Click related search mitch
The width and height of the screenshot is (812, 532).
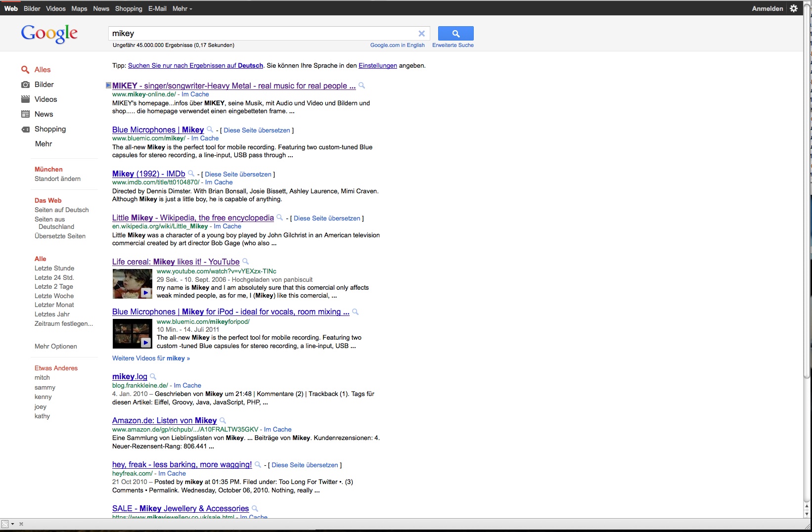[42, 378]
